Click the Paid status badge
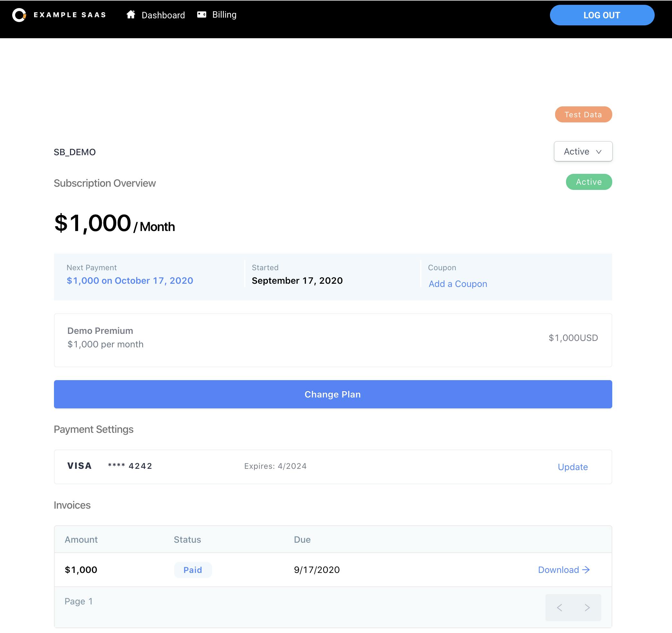 [x=193, y=570]
